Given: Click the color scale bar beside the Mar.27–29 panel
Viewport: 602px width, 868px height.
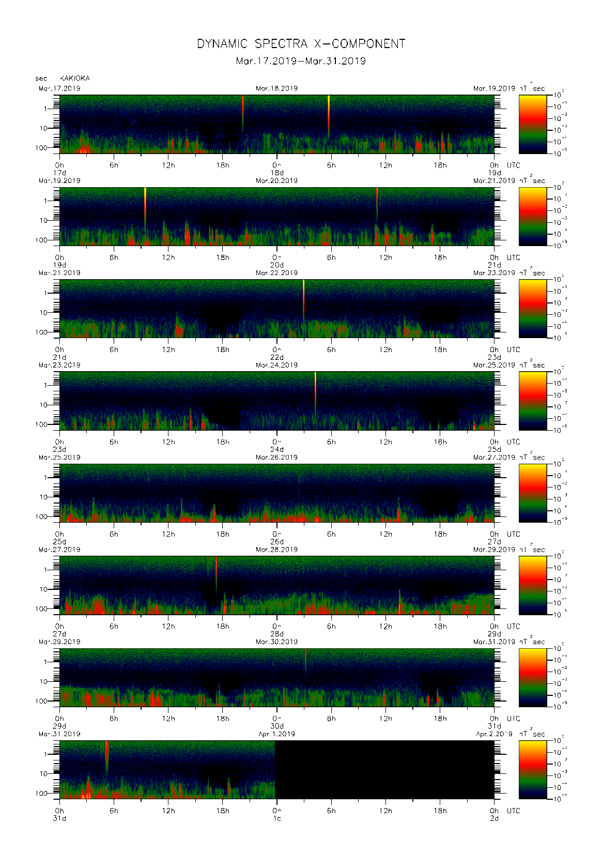Looking at the screenshot, I should click(x=533, y=585).
